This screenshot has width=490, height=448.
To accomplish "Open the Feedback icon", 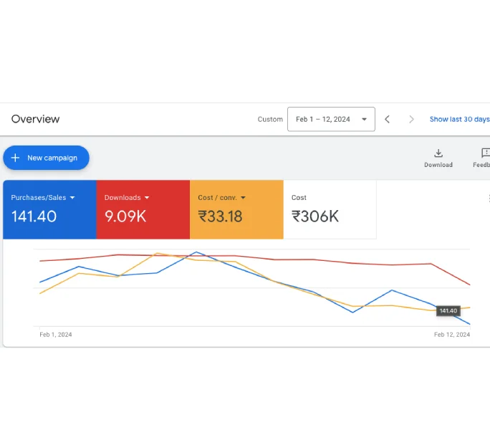I will tap(485, 153).
